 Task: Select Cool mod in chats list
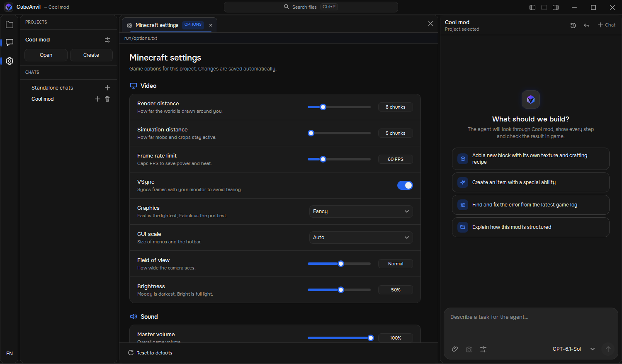click(43, 99)
